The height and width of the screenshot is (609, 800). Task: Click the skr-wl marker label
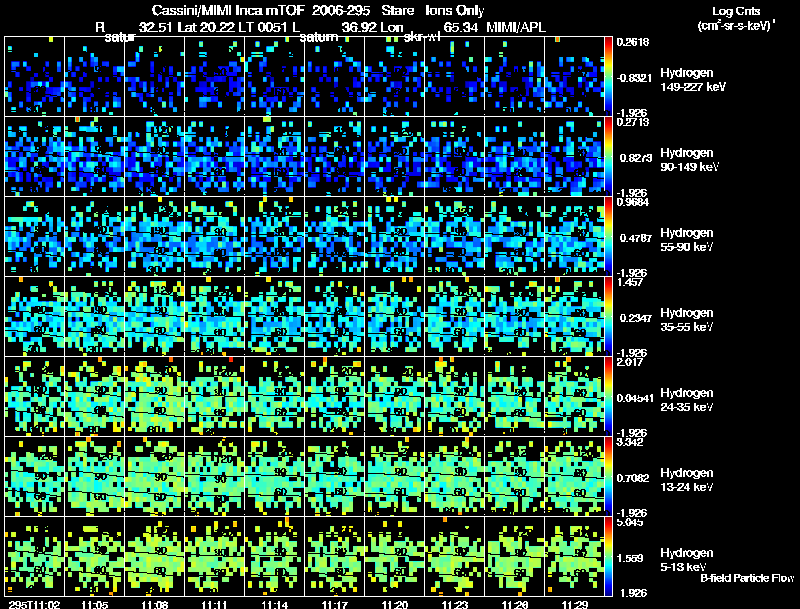[422, 37]
